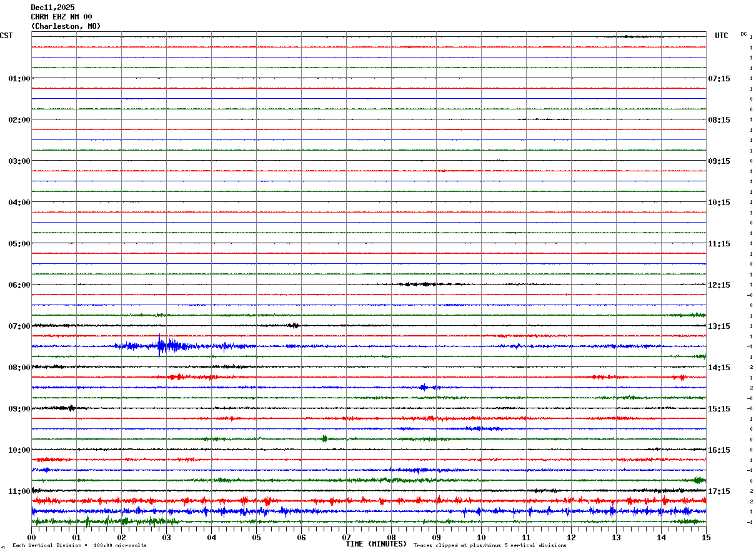Click the 15:15 UTC time label
Image resolution: width=756 pixels, height=554 pixels.
coord(719,409)
